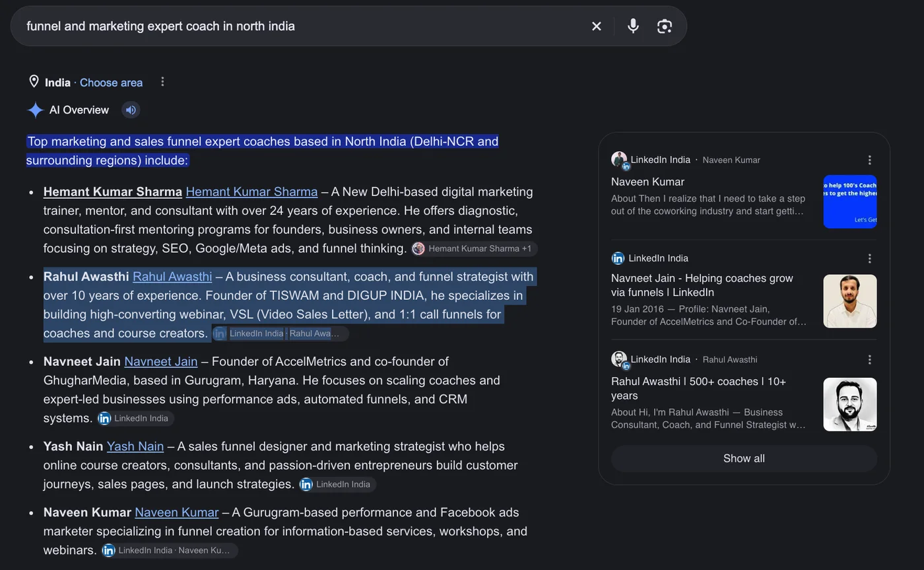This screenshot has height=570, width=924.
Task: Click the AI Overview sparkle icon
Action: coord(35,110)
